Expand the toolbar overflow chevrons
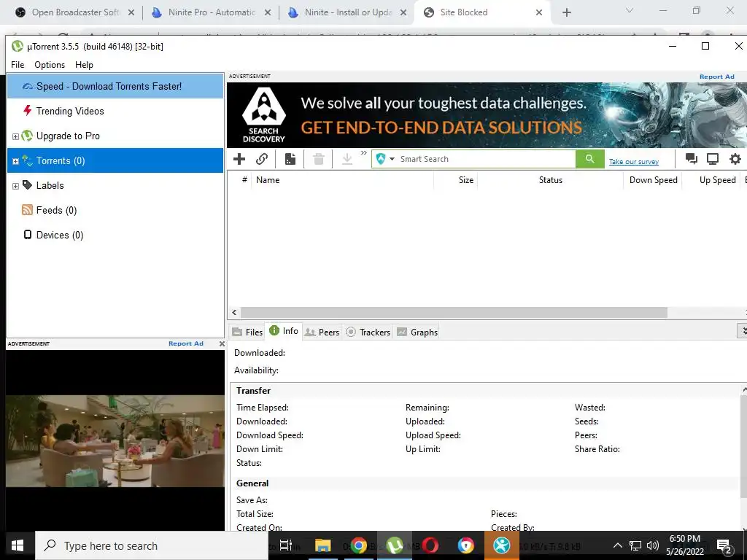The image size is (747, 560). click(364, 153)
